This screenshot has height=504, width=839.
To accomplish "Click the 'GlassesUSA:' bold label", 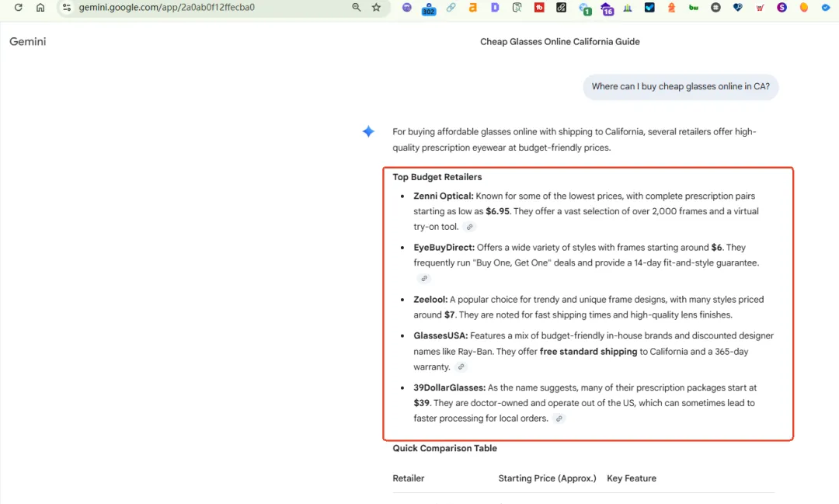I will pos(441,336).
